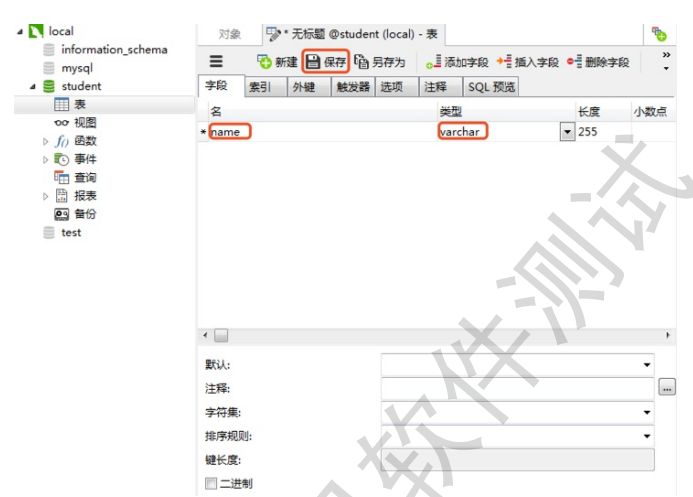Click the 255 length cell
This screenshot has width=693, height=497.
603,132
